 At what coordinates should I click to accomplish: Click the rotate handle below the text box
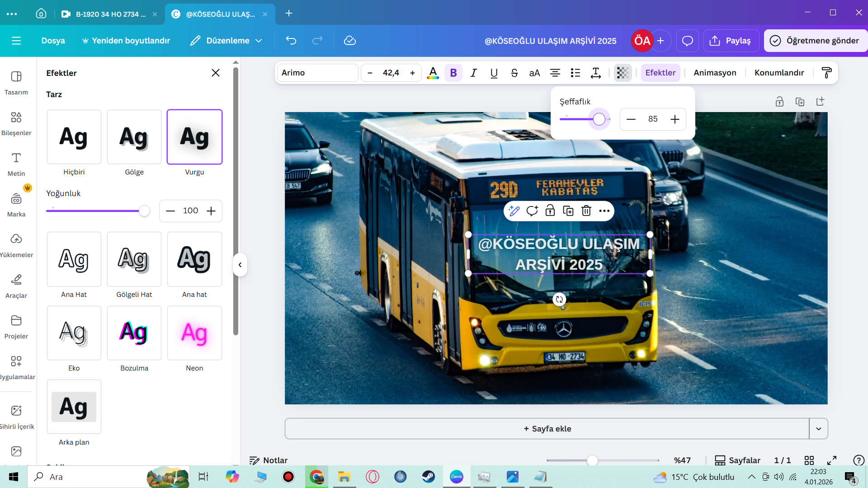pyautogui.click(x=559, y=299)
